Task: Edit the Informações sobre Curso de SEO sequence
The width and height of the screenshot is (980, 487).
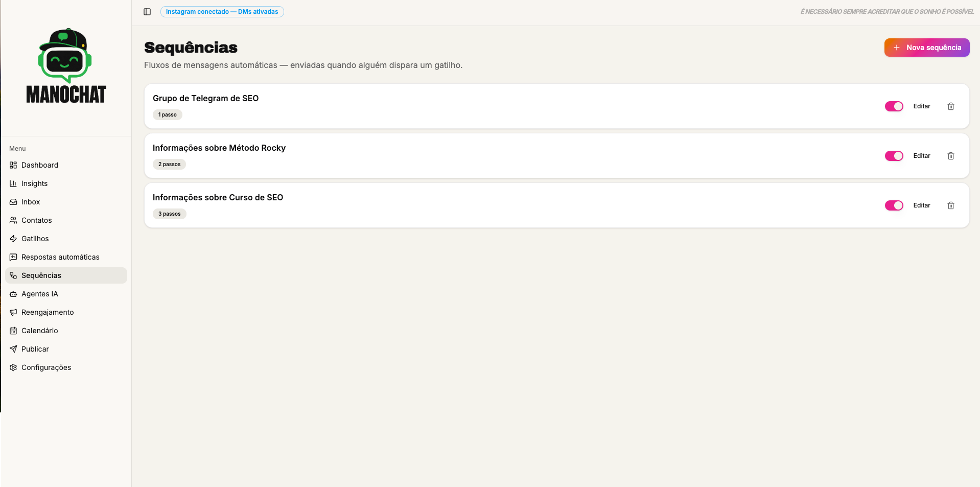Action: pyautogui.click(x=922, y=205)
